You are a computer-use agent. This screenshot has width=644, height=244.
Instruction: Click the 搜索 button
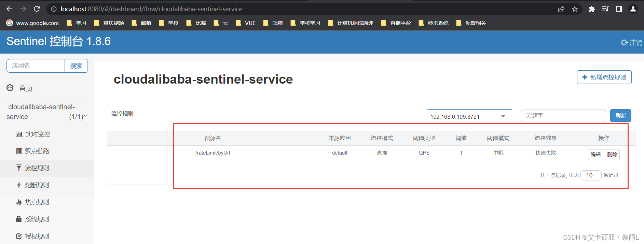(x=76, y=66)
